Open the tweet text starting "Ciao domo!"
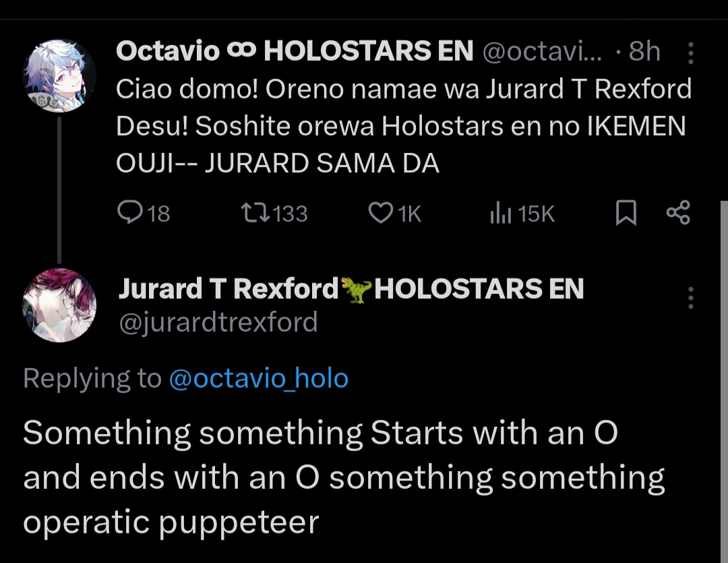 click(404, 125)
